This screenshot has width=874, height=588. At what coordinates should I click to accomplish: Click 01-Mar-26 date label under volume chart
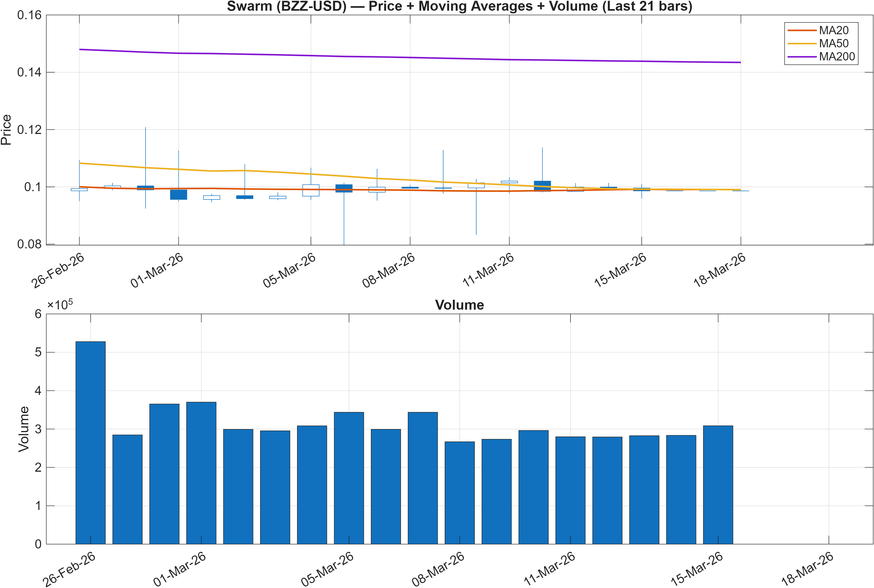(180, 569)
